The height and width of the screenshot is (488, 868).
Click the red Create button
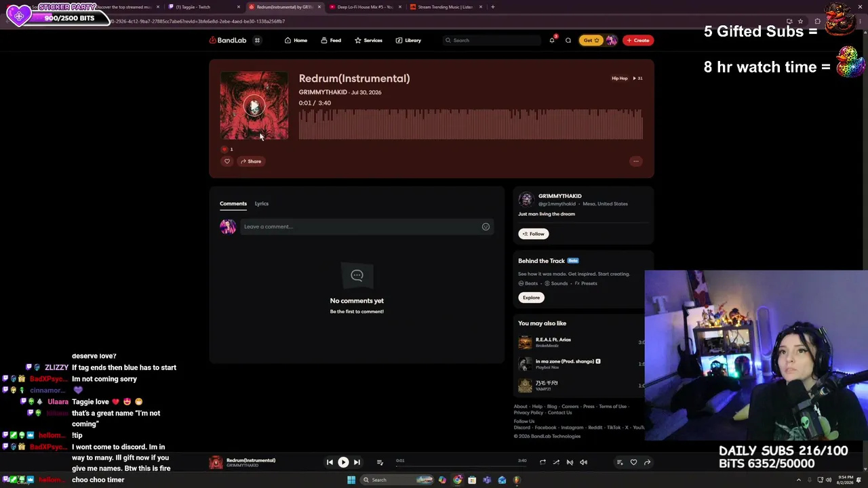click(x=638, y=40)
